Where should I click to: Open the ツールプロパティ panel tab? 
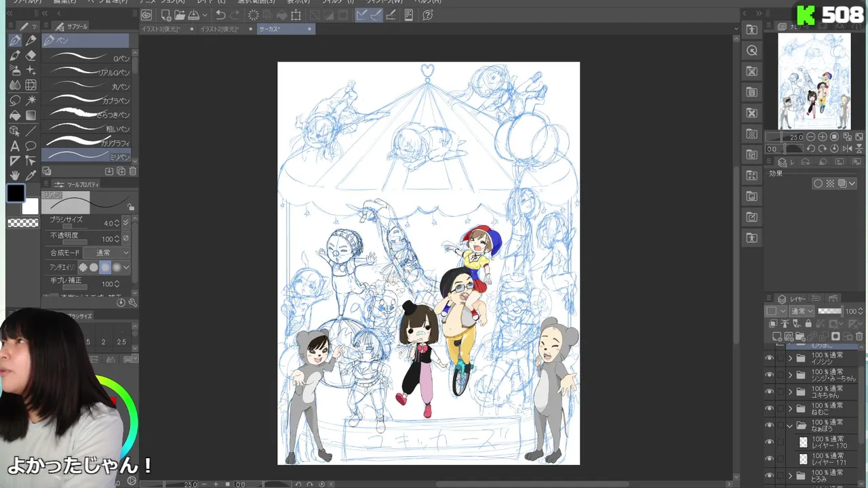(x=77, y=184)
